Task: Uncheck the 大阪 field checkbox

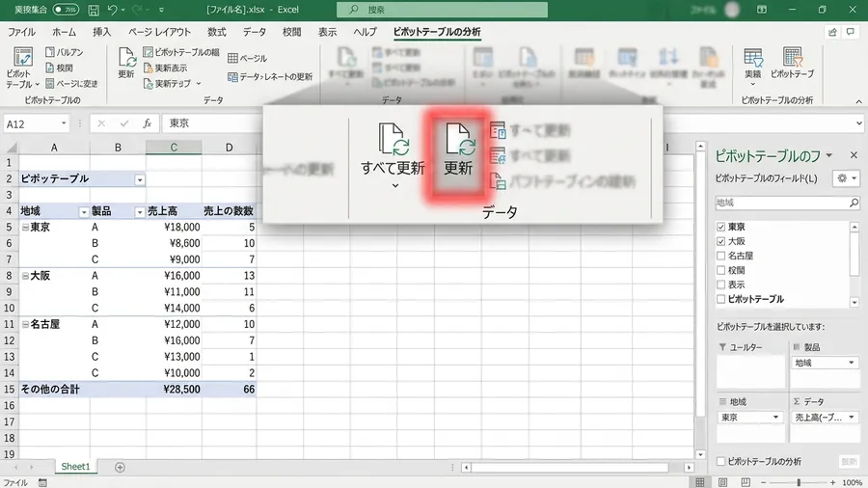Action: click(720, 241)
